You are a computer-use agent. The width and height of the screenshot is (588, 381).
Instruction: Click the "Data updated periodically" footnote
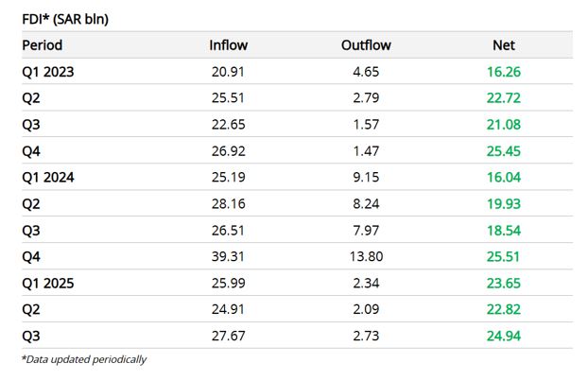(x=83, y=359)
